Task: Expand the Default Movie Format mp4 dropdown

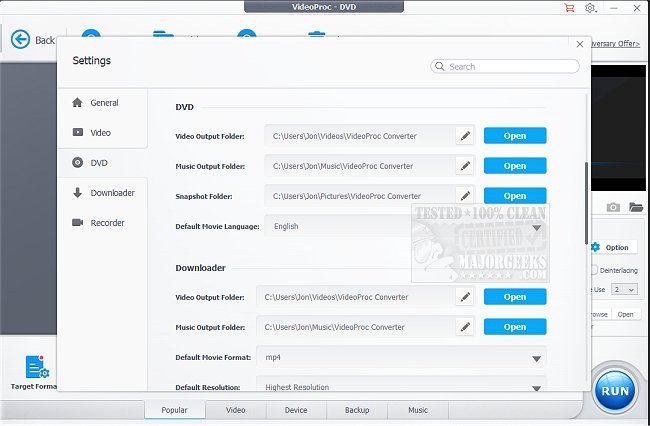Action: pos(536,358)
